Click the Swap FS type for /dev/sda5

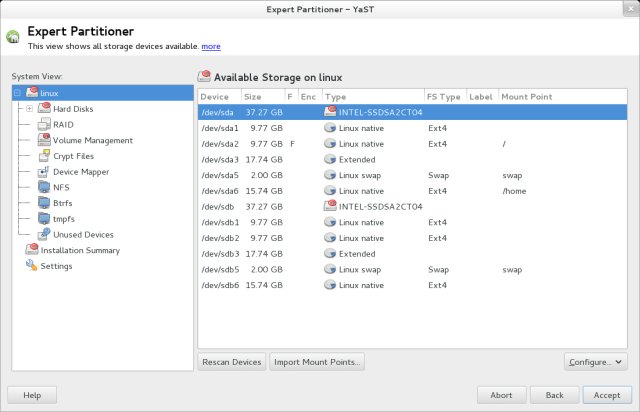pos(438,176)
